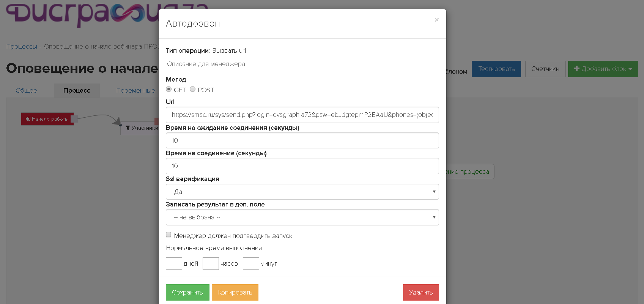Select the POST method radio button
This screenshot has width=644, height=304.
[193, 89]
